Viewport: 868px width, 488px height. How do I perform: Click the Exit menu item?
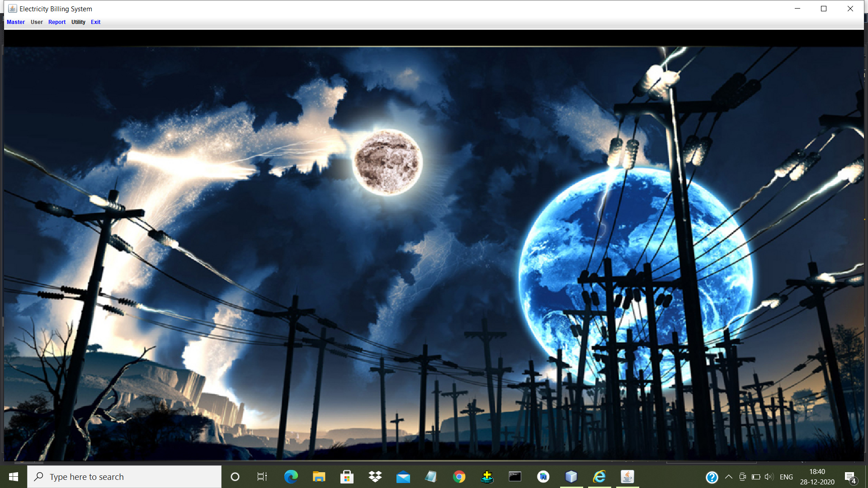pos(95,22)
